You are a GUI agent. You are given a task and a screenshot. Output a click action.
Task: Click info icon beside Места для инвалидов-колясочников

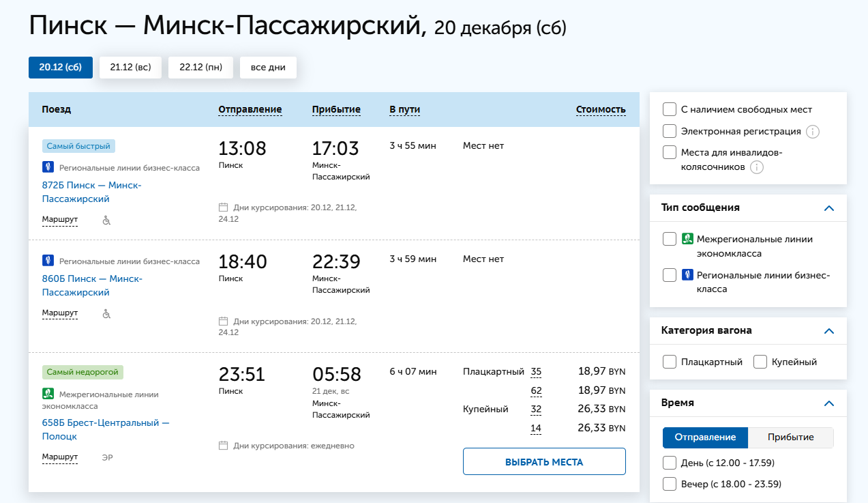coord(757,167)
